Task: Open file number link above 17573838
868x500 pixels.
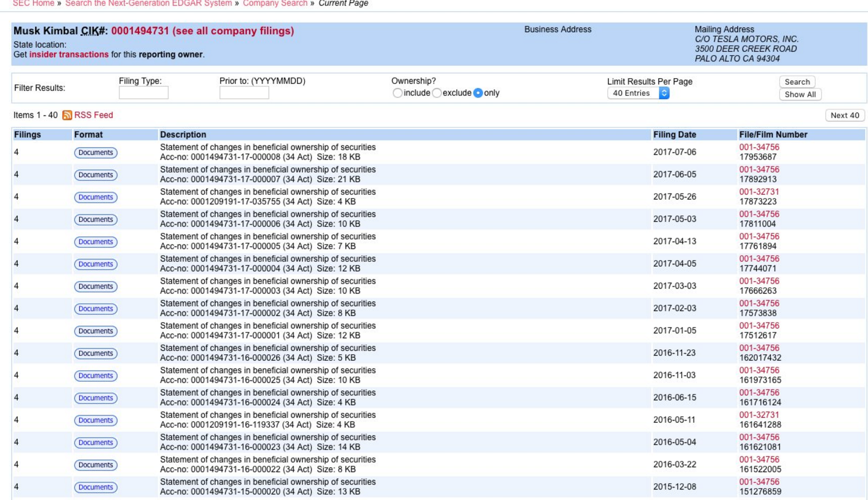Action: tap(759, 304)
